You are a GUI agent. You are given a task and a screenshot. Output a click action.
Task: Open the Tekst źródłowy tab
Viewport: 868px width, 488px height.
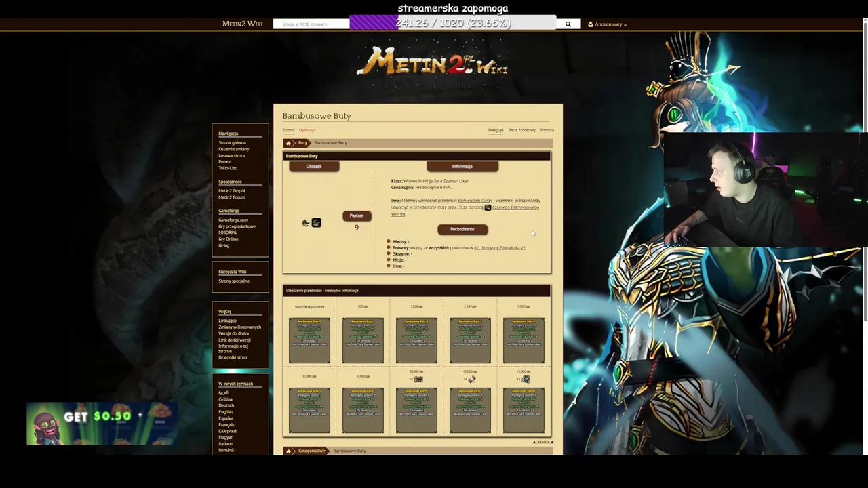[521, 130]
